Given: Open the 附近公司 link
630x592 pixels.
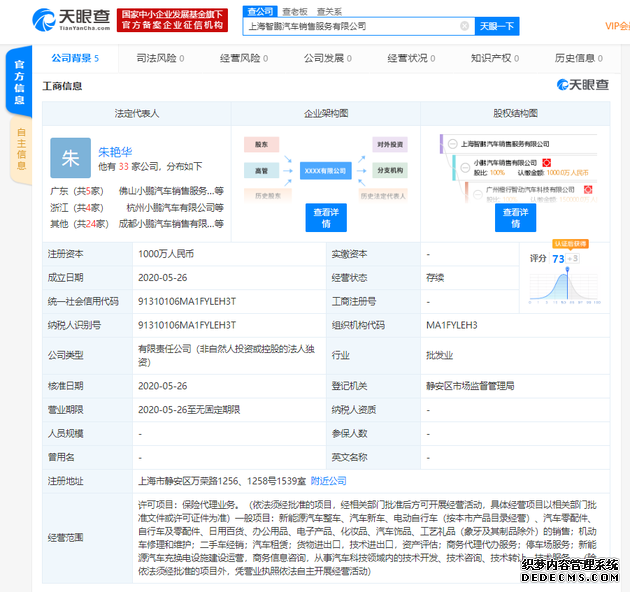Looking at the screenshot, I should pos(329,481).
